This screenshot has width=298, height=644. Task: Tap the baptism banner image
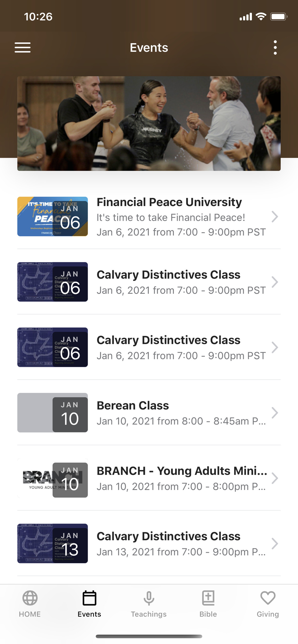[x=149, y=123]
